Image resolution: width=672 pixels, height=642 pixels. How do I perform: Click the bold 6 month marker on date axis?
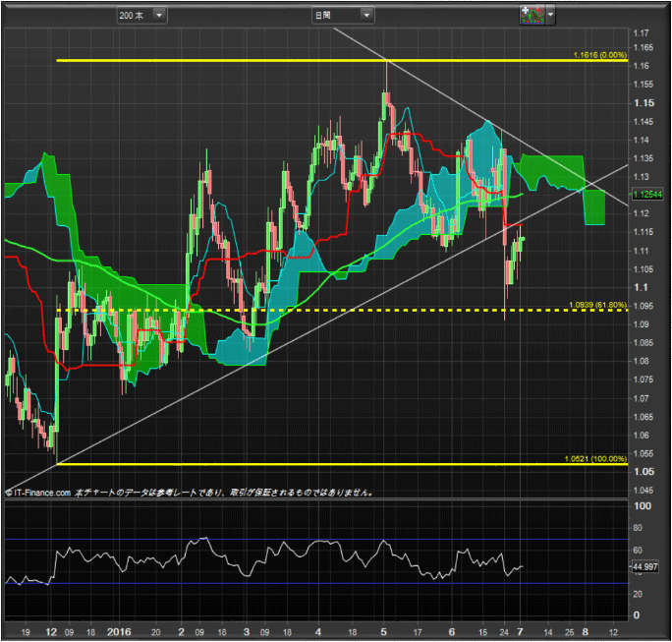point(452,632)
